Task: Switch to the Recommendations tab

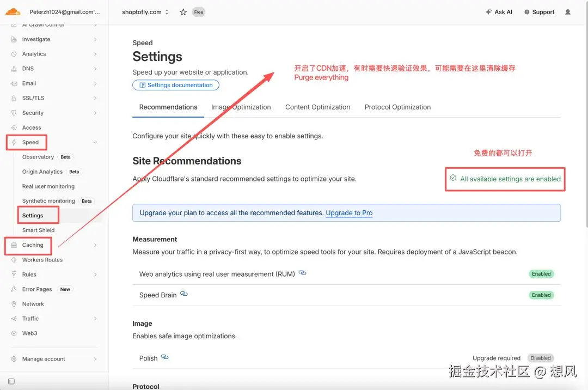Action: [x=168, y=107]
